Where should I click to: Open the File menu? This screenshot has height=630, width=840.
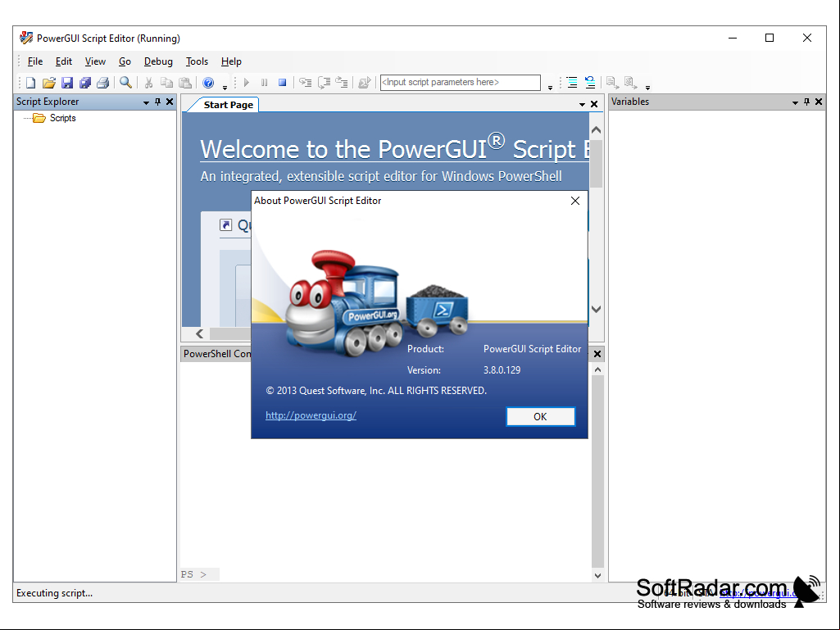click(34, 61)
